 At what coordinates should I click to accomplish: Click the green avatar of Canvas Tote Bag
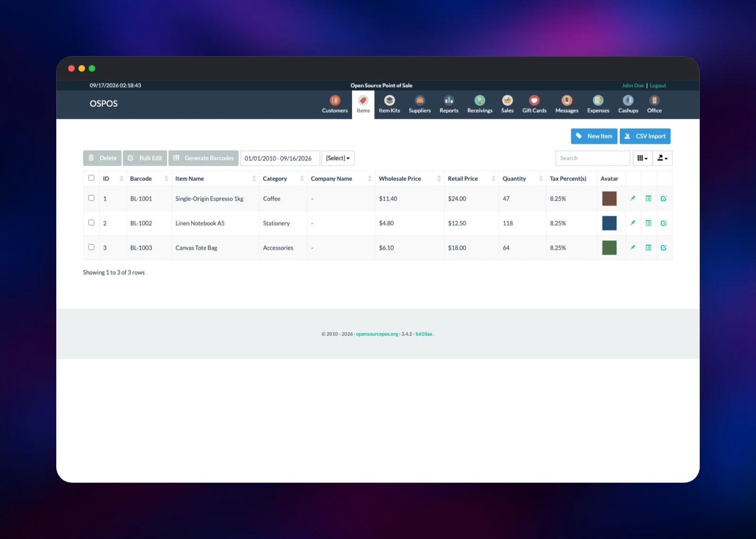(x=609, y=248)
